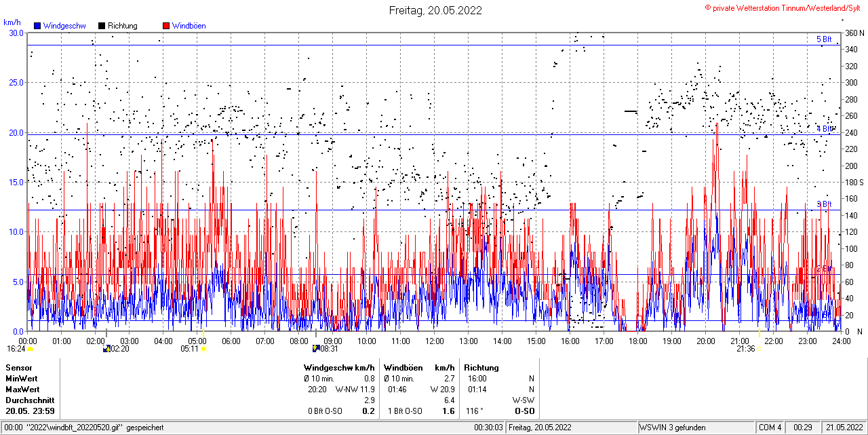Click the '20:20' max wind speed time
The image size is (868, 435).
(x=317, y=390)
